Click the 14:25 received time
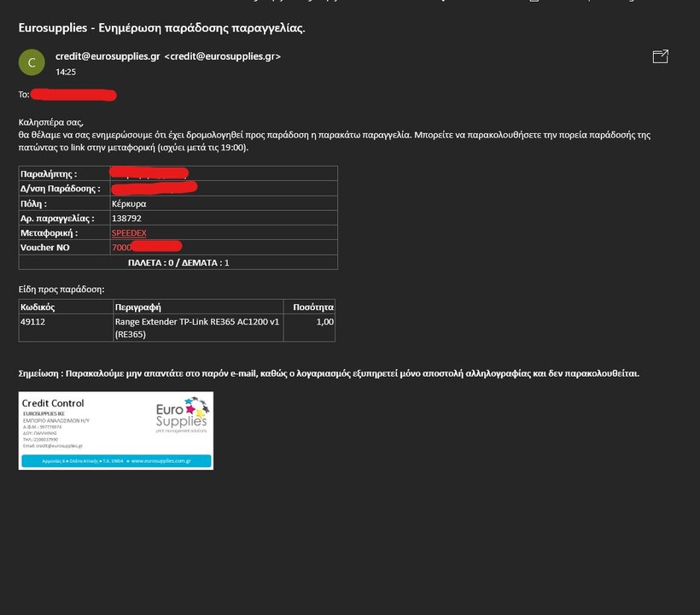 point(66,73)
